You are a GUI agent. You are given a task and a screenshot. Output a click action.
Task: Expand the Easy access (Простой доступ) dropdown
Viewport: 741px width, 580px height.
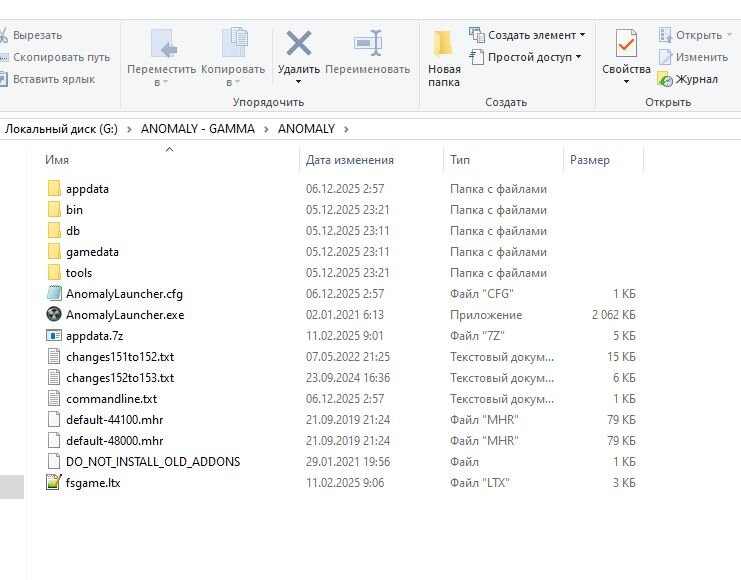click(x=579, y=58)
